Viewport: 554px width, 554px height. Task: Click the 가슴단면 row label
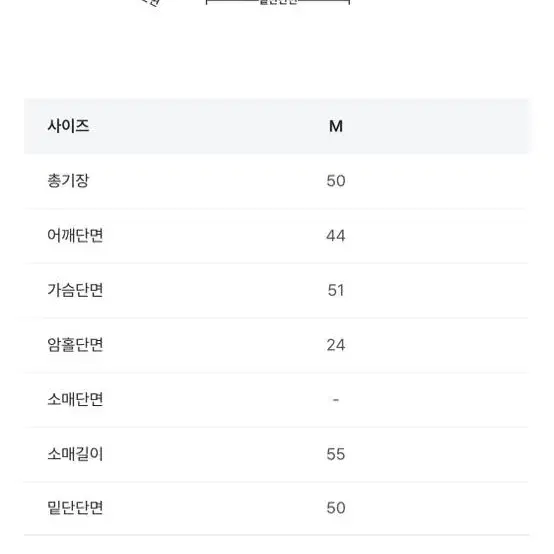(x=75, y=290)
